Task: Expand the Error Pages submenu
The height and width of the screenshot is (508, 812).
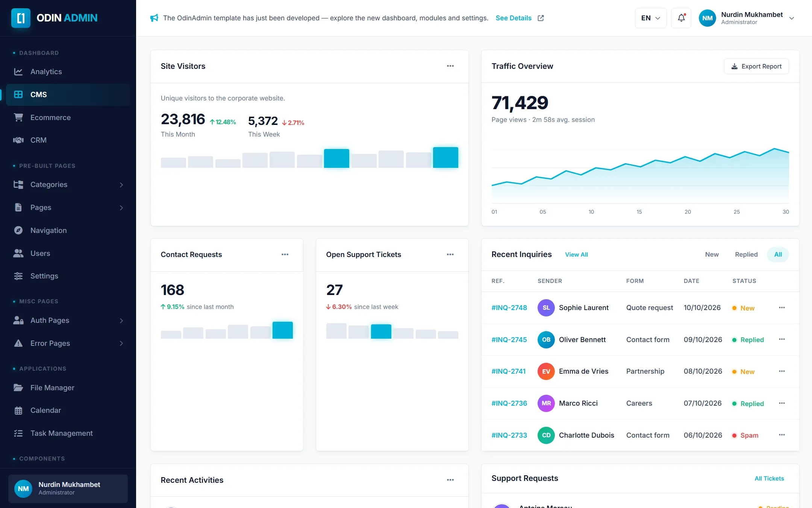Action: [121, 343]
